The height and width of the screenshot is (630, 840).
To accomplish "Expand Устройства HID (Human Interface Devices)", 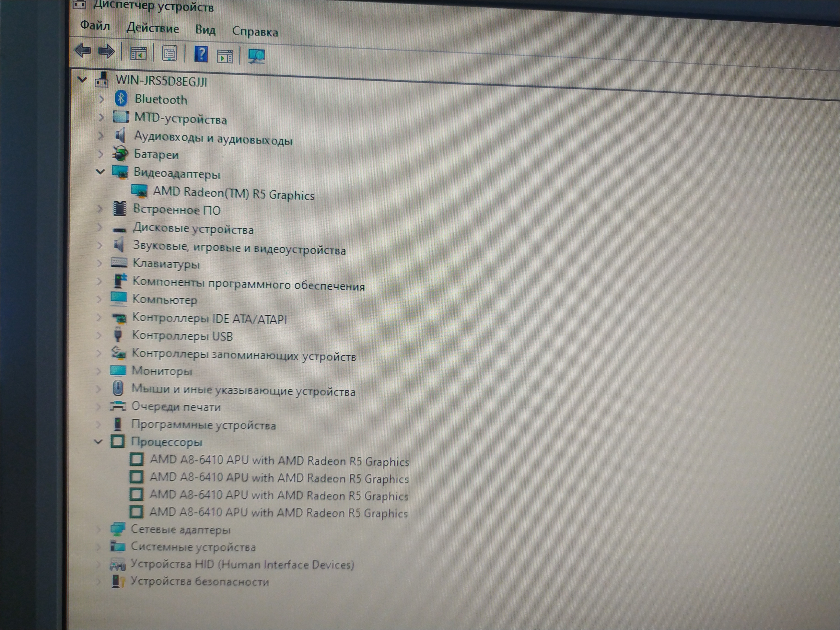I will click(x=98, y=564).
